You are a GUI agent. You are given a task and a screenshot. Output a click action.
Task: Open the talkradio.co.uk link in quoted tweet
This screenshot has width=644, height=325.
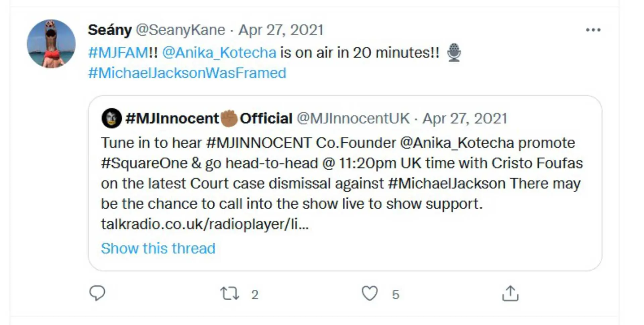pos(205,224)
